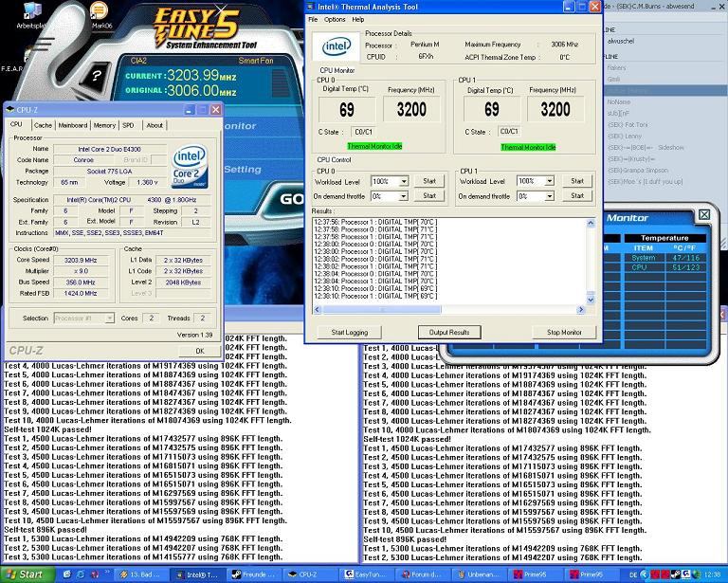
Task: Switch to CPU-Z via taskbar button
Action: [312, 574]
